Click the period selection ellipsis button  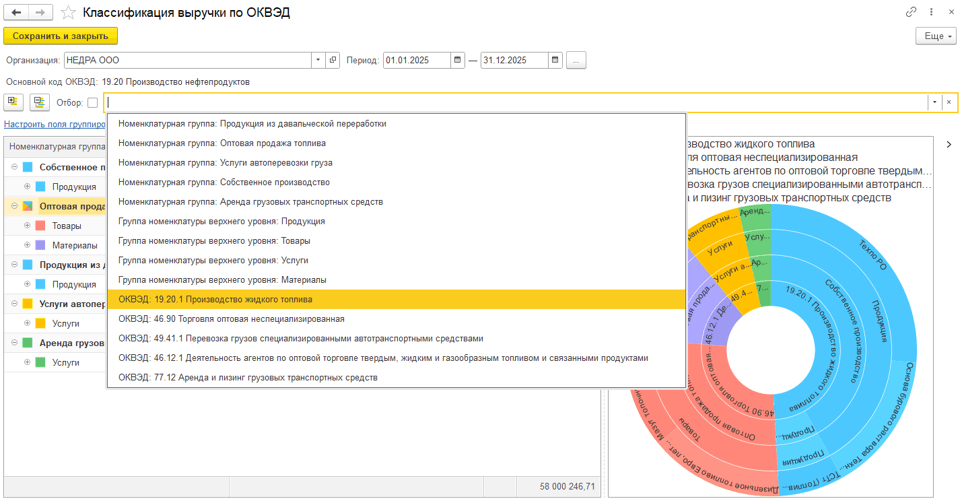(x=576, y=60)
